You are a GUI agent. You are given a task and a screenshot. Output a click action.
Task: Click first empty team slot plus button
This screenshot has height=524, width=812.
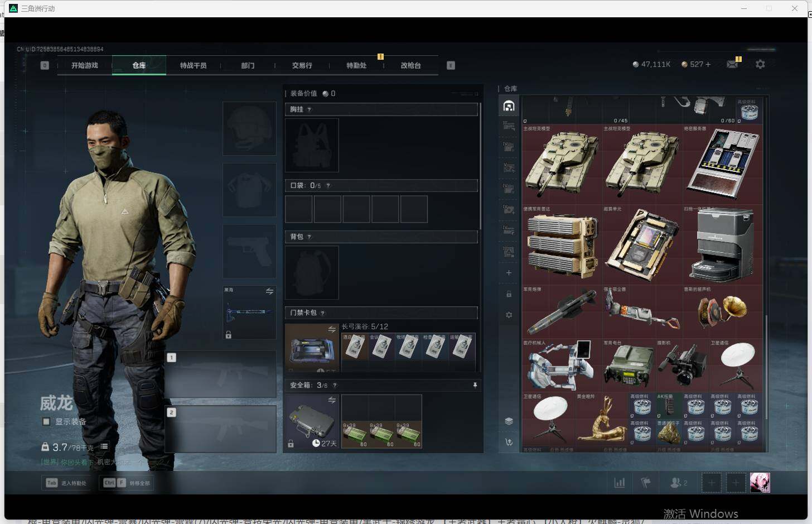tap(711, 483)
